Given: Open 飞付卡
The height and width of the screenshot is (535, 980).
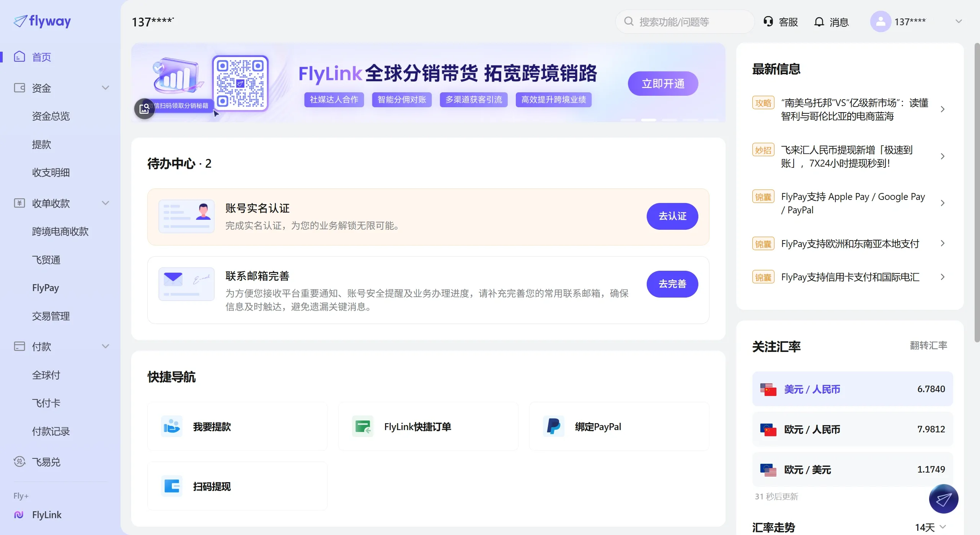Looking at the screenshot, I should [x=46, y=403].
